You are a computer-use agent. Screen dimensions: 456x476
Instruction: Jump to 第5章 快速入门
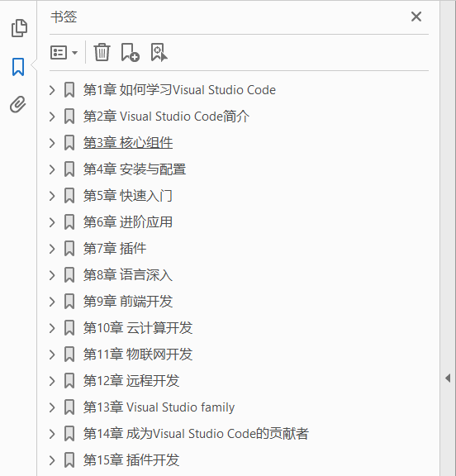click(128, 196)
